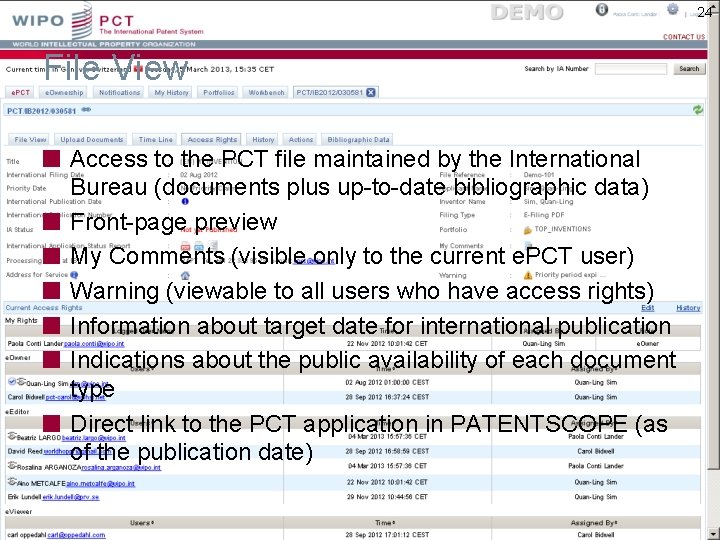Open the eOwnership tab

tap(64, 92)
